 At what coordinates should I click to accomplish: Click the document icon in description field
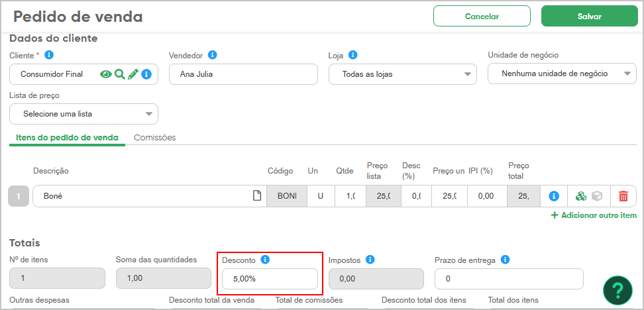click(256, 196)
